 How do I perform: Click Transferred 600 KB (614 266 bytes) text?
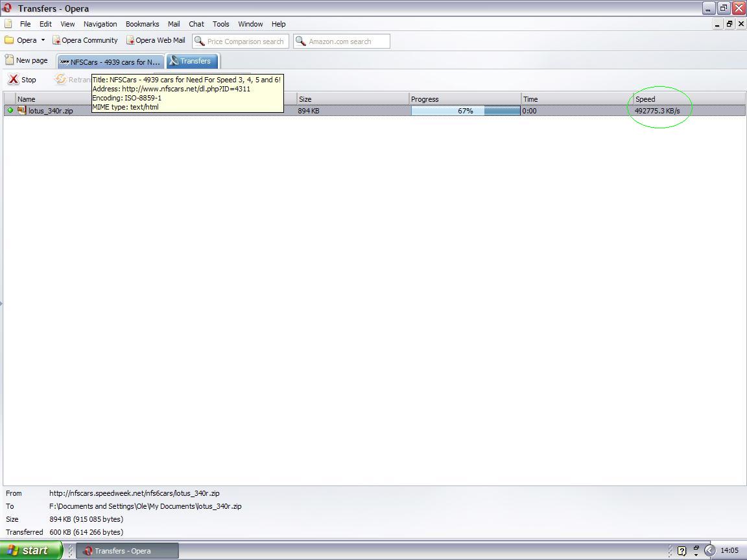pyautogui.click(x=86, y=532)
